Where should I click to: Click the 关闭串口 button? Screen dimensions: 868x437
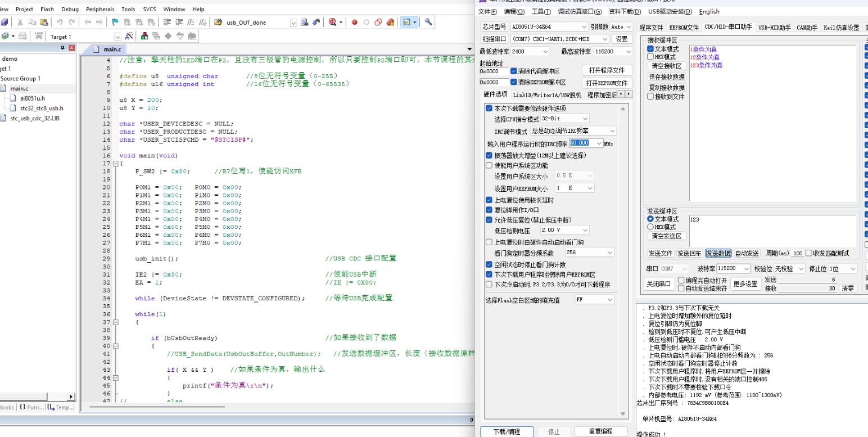[x=659, y=284]
